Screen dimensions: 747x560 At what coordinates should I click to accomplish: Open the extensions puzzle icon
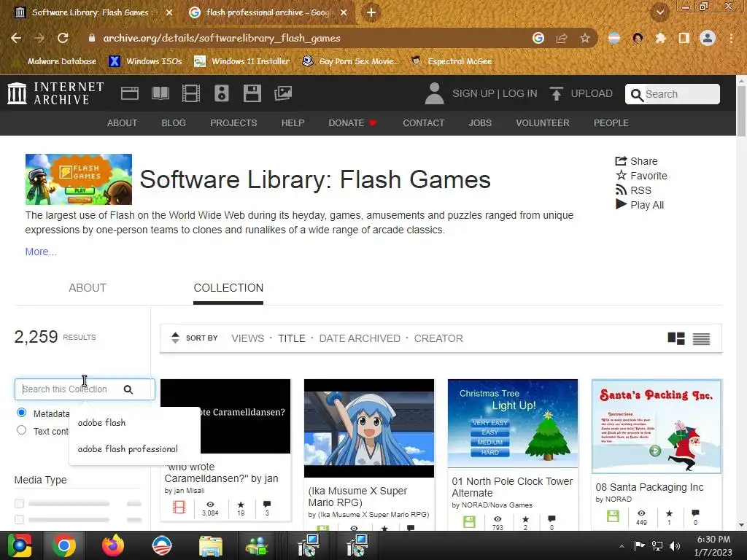660,38
